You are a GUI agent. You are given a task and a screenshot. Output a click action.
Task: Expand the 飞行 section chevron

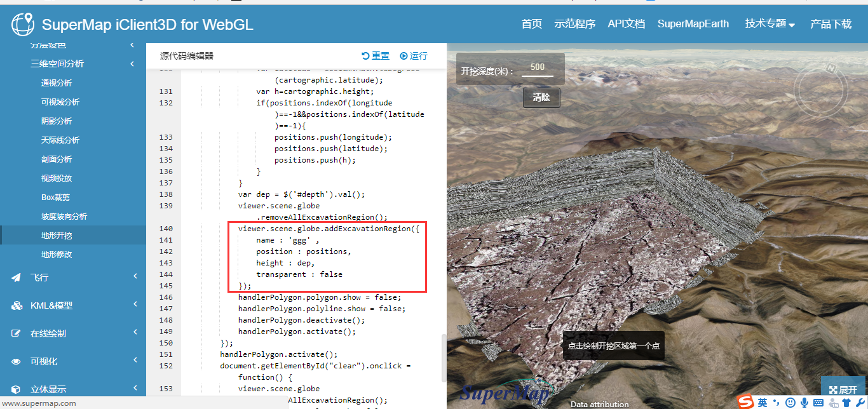click(x=135, y=276)
